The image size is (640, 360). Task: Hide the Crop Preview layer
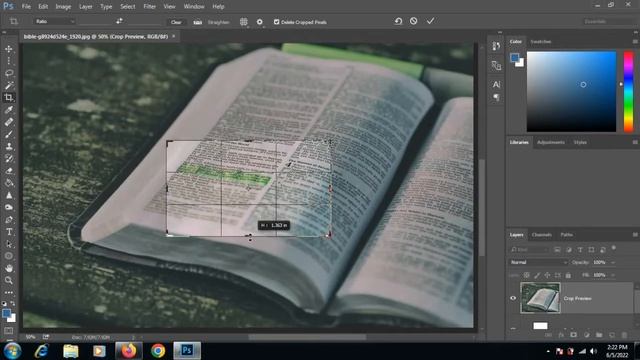[x=513, y=298]
